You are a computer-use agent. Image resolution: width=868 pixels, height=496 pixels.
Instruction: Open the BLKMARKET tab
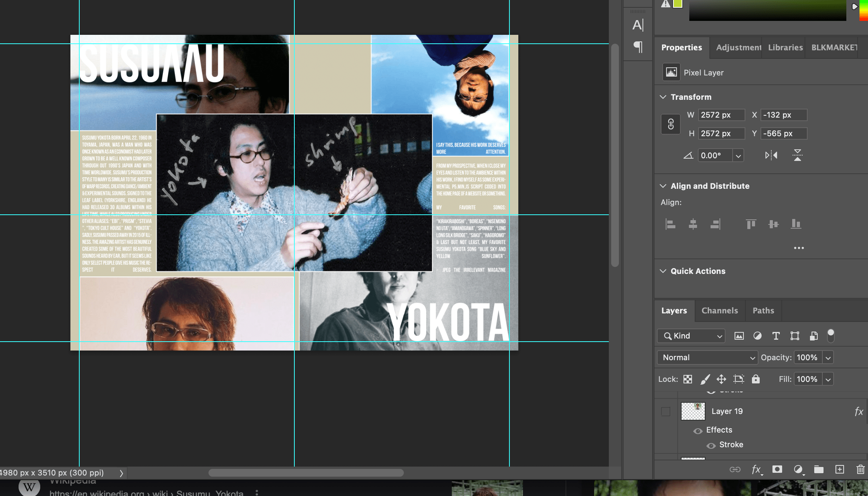coord(834,48)
